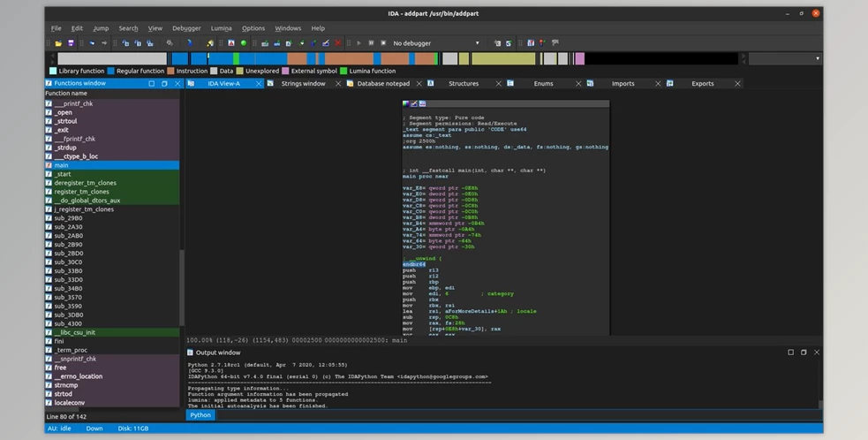Screen dimensions: 868x440
Task: Click the yellow highlighter toolbar icon
Action: [210, 43]
